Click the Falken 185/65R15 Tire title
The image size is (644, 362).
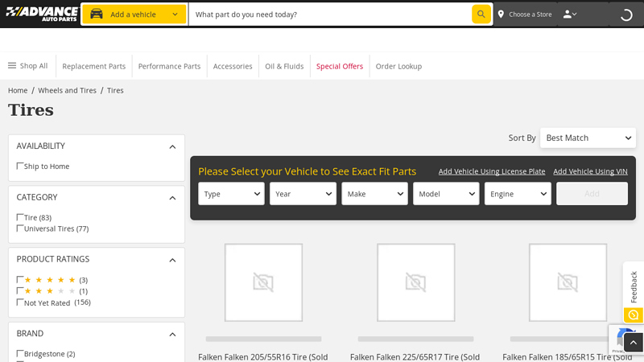[568, 357]
